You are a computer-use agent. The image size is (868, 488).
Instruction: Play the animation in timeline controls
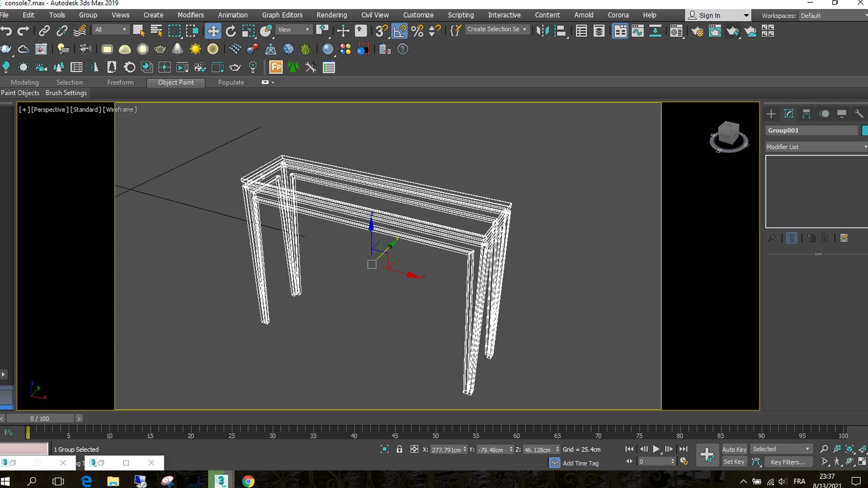[x=656, y=449]
